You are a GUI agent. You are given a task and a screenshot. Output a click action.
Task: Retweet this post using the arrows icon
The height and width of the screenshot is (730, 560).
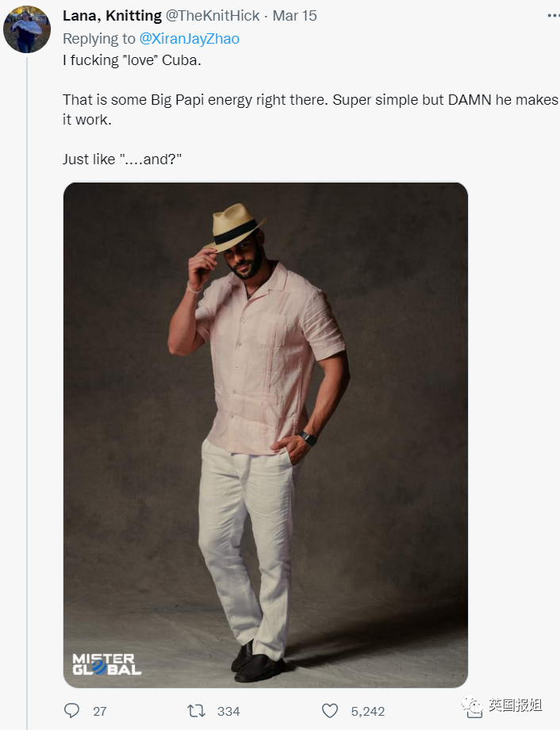(x=196, y=710)
